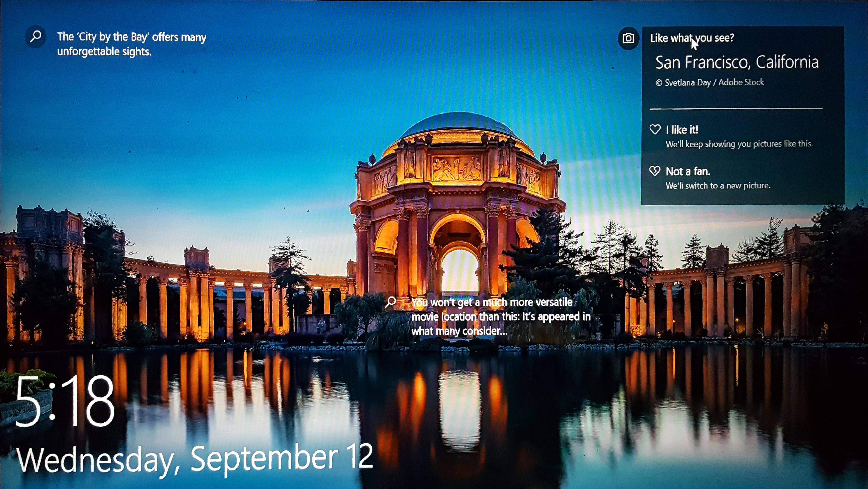Click the 'San Francisco, California' title
Viewport: 868px width, 489px height.
(737, 62)
